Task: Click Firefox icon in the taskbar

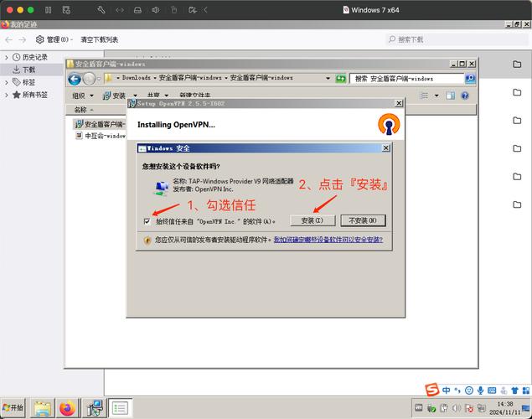Action: [x=67, y=408]
